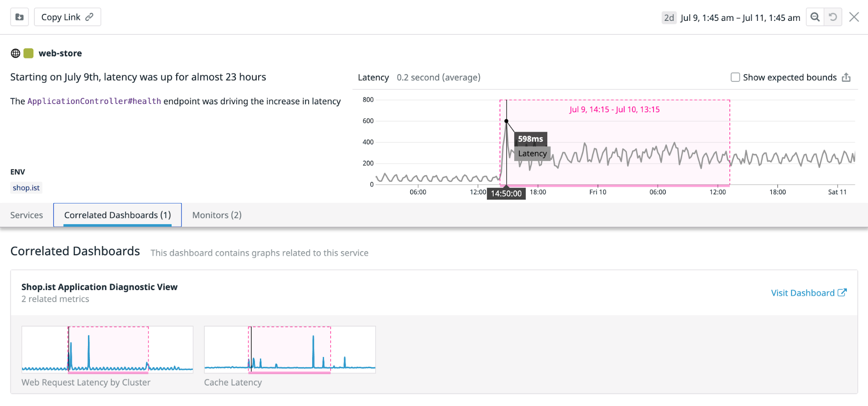This screenshot has height=406, width=868.
Task: Reset the time range with the revert icon
Action: coord(833,17)
